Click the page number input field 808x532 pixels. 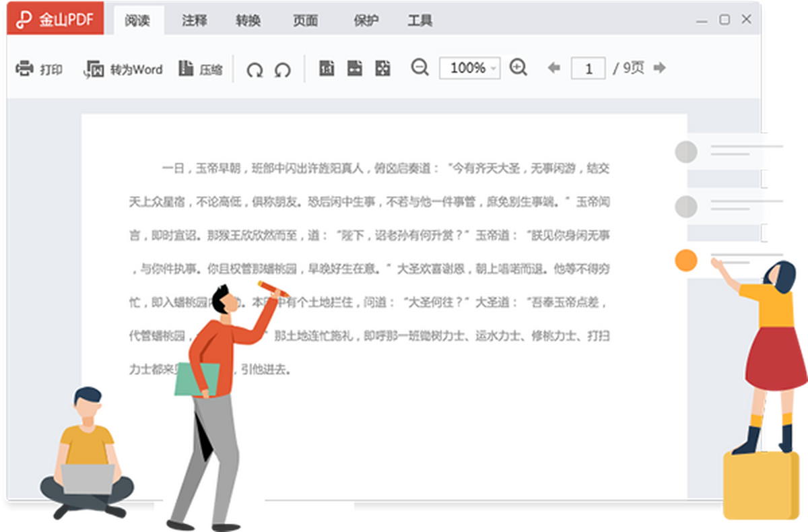(588, 69)
